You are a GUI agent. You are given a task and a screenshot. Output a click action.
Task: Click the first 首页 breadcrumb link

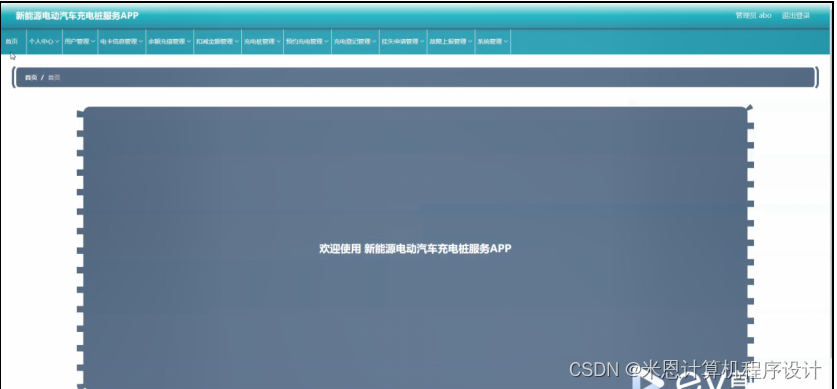click(x=31, y=77)
